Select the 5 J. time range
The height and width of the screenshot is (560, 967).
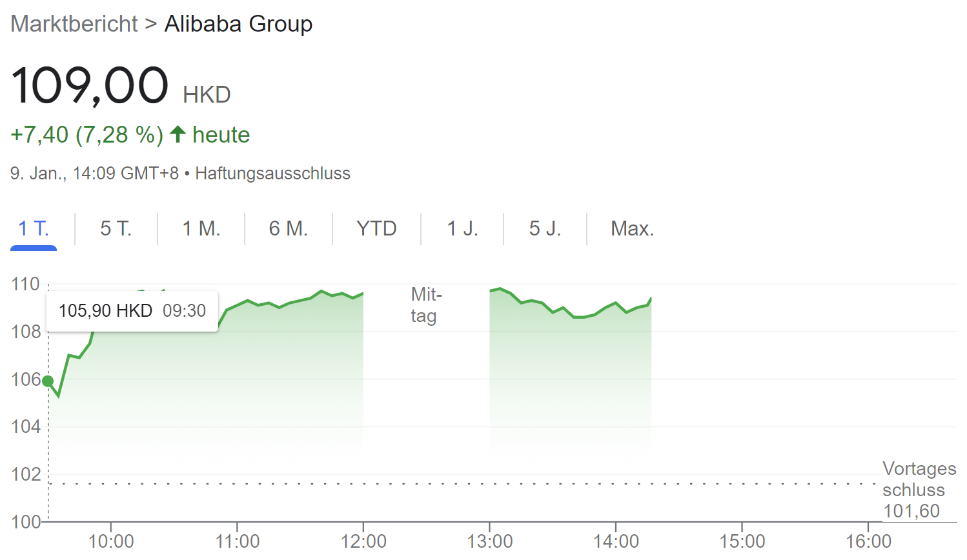click(x=545, y=228)
